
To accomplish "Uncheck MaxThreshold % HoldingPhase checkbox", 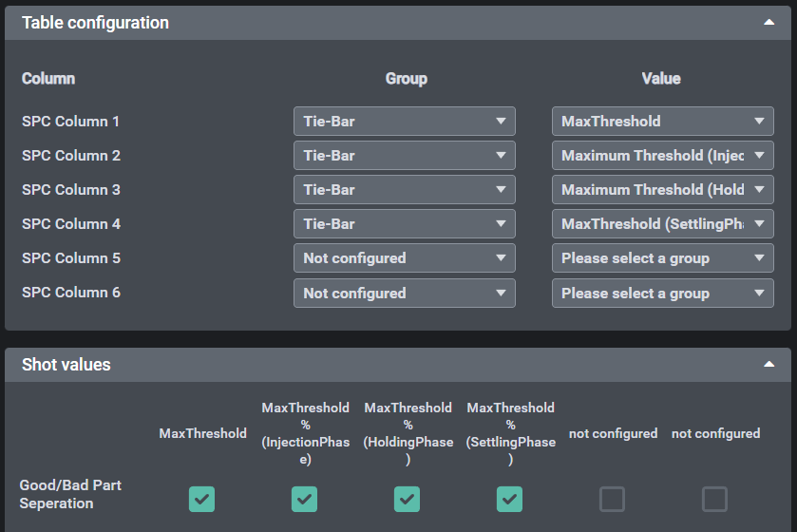I will (407, 499).
